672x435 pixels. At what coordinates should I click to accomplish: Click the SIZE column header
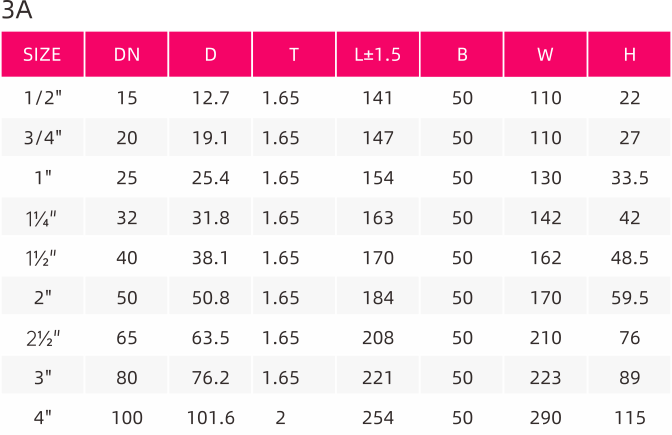pyautogui.click(x=42, y=54)
